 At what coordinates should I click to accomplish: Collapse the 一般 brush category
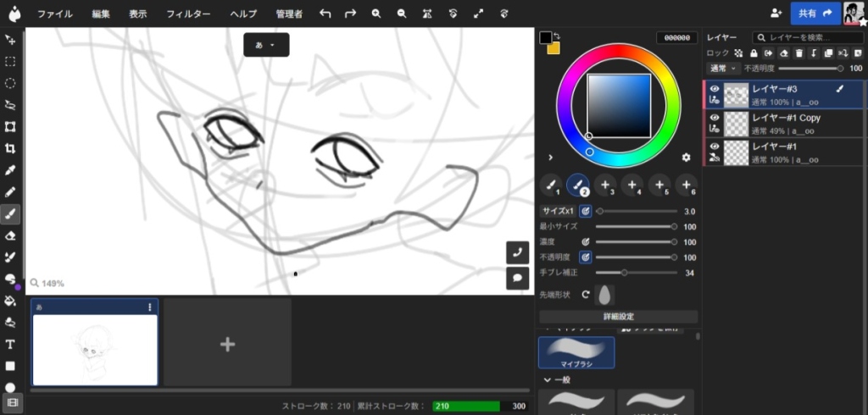(556, 380)
